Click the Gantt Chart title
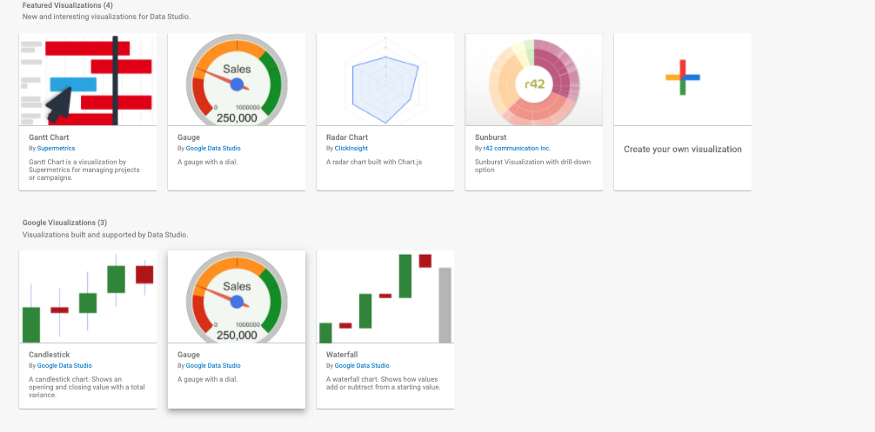Viewport: 875px width, 432px height. click(49, 137)
